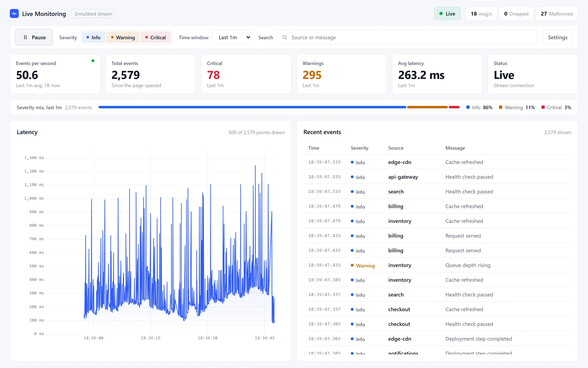This screenshot has height=368, width=588.
Task: Click edge-cdn Cache refreshed message
Action: point(464,162)
